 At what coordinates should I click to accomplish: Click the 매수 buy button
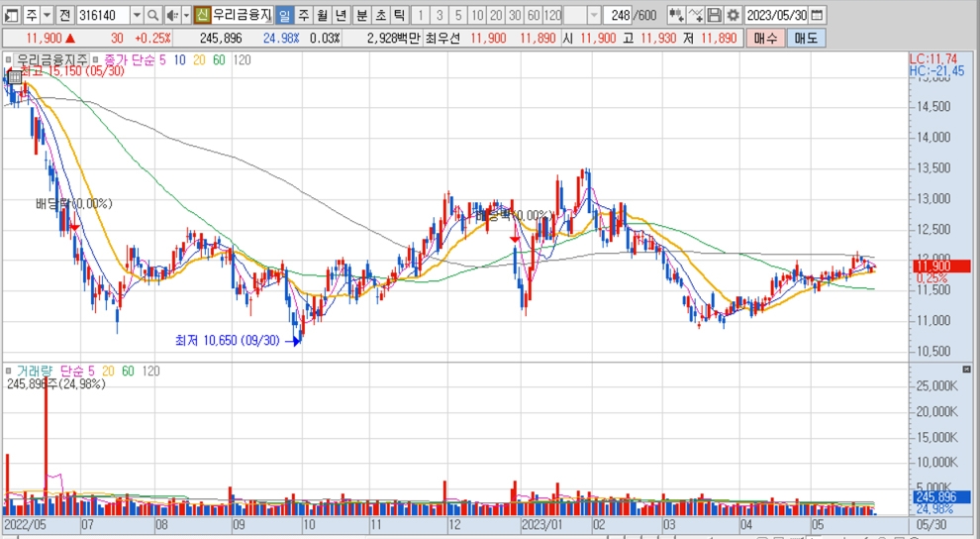(x=765, y=39)
